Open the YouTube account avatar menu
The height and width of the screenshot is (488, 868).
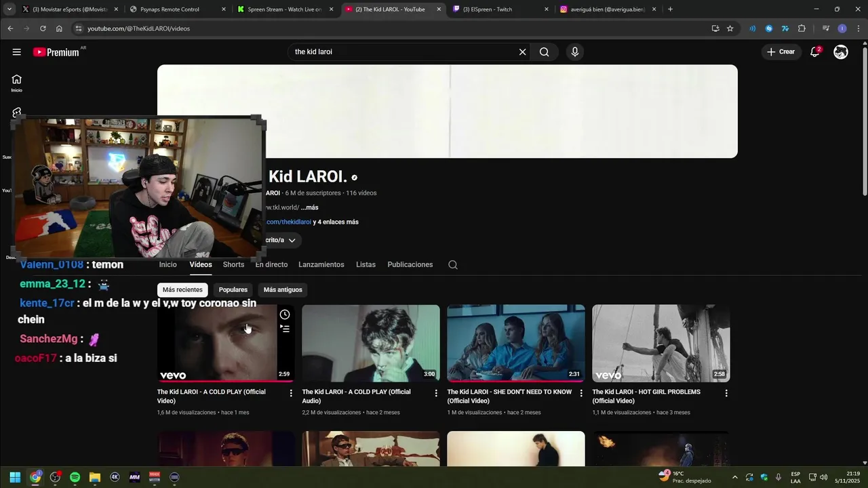[841, 52]
